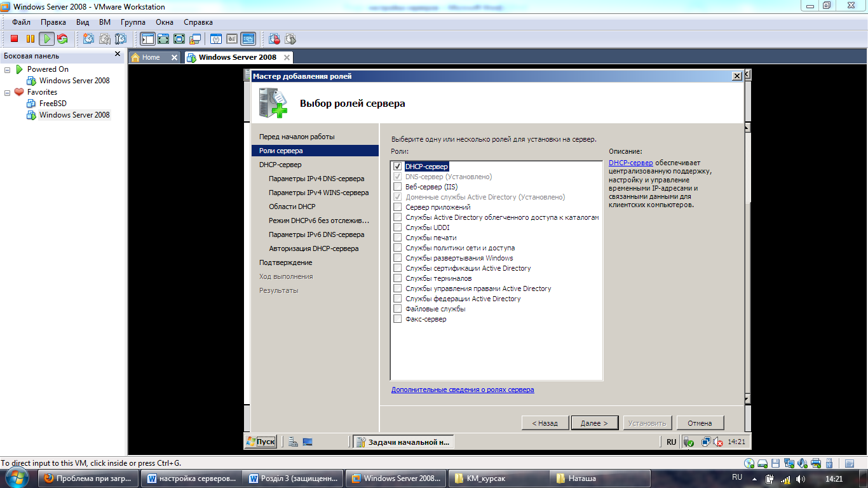Image resolution: width=868 pixels, height=488 pixels.
Task: Click the console view toolbar icon
Action: pyautogui.click(x=248, y=39)
